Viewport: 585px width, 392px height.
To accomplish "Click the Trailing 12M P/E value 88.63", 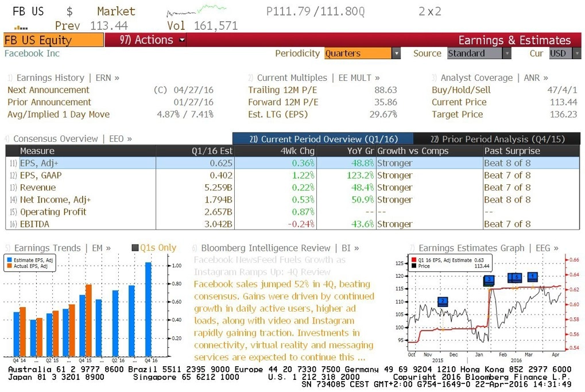I will 386,90.
